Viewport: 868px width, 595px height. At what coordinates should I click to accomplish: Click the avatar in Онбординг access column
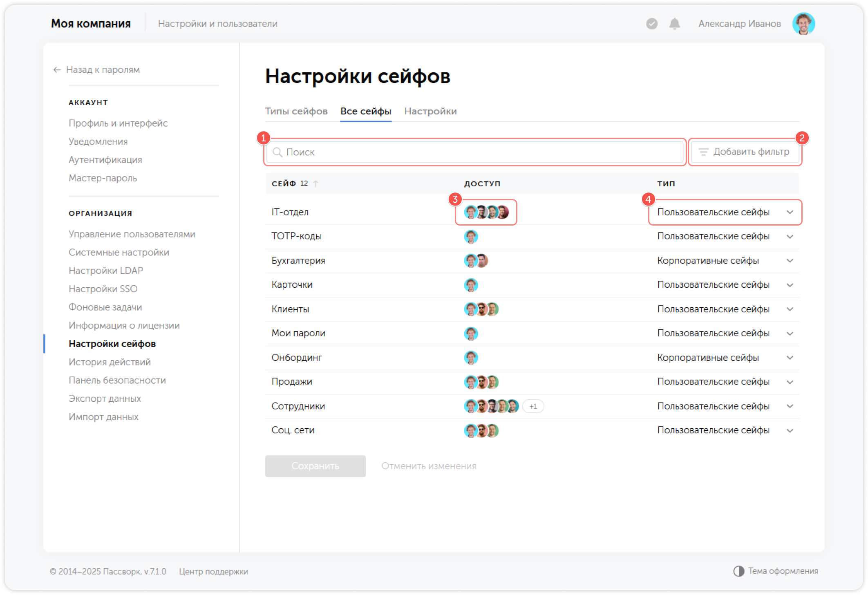point(471,357)
